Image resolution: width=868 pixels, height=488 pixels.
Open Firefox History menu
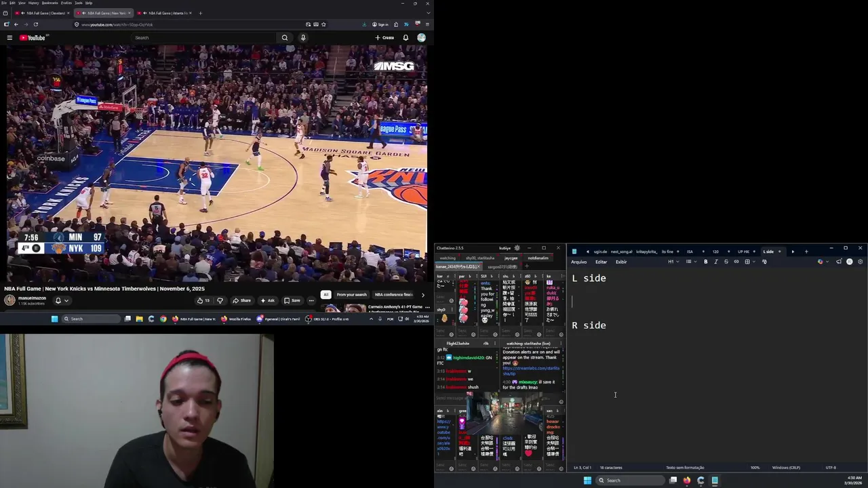coord(33,3)
